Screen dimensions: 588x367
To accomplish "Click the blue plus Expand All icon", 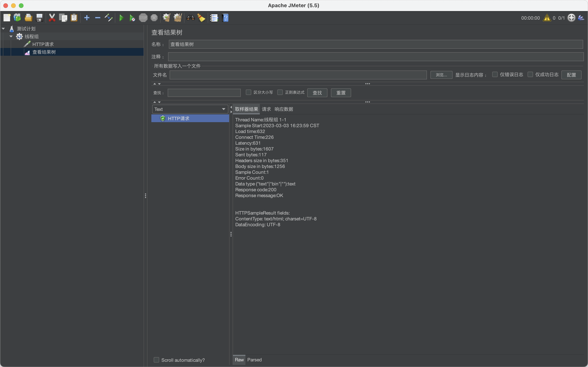I will (x=87, y=18).
